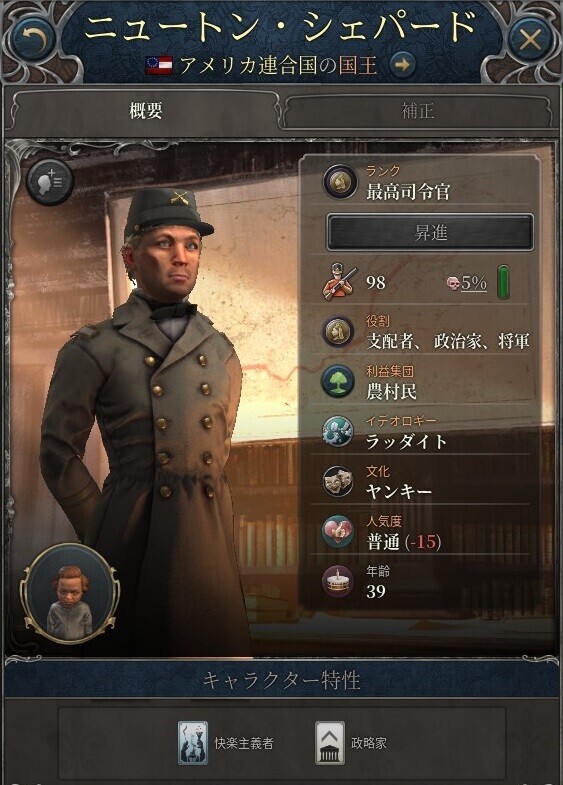Image resolution: width=563 pixels, height=785 pixels.
Task: Click the 年齢 birthday cake icon
Action: [x=338, y=581]
